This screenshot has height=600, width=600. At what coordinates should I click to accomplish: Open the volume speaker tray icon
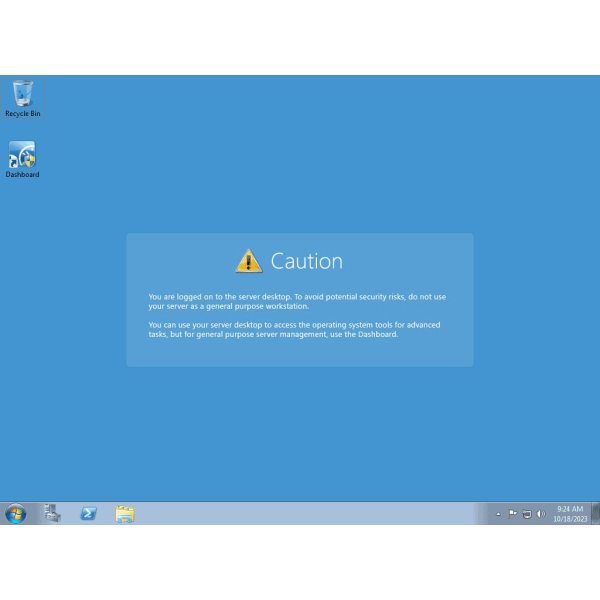[541, 514]
